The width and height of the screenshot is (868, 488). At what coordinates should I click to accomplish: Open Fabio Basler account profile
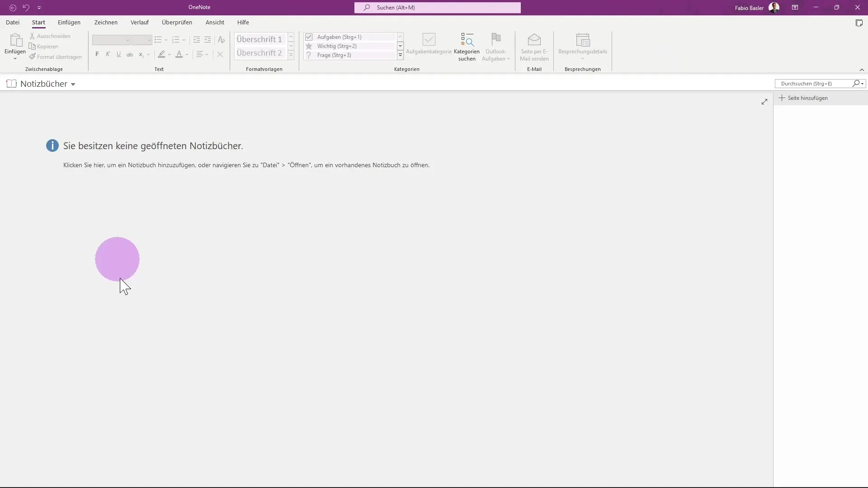point(757,8)
